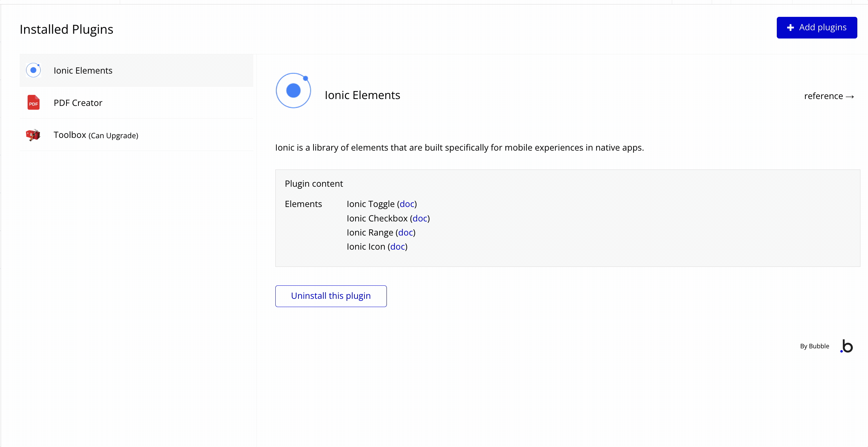
Task: Open the Toolbox (Can Upgrade) entry
Action: pyautogui.click(x=96, y=135)
